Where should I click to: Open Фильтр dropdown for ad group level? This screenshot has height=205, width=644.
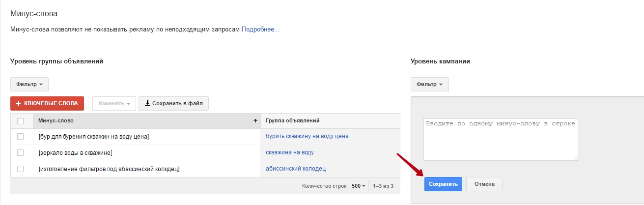[29, 84]
